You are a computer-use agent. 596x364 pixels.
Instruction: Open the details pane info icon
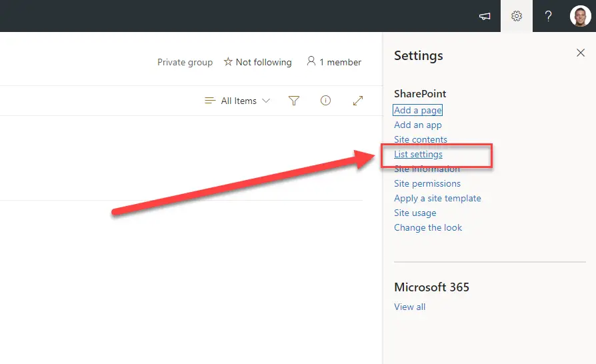(326, 101)
